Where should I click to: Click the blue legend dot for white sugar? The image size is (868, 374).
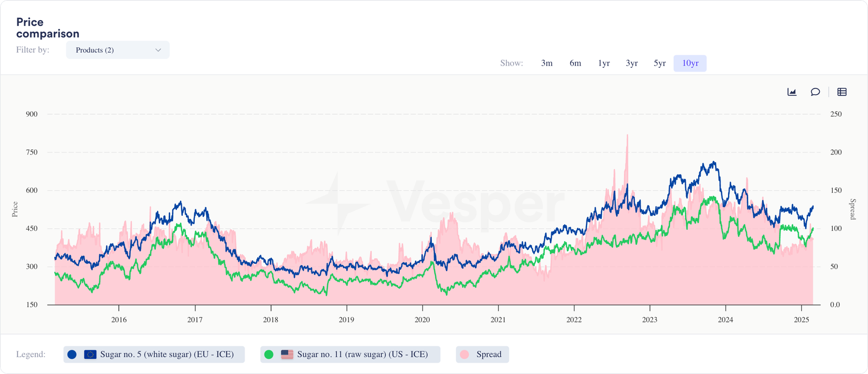[71, 354]
